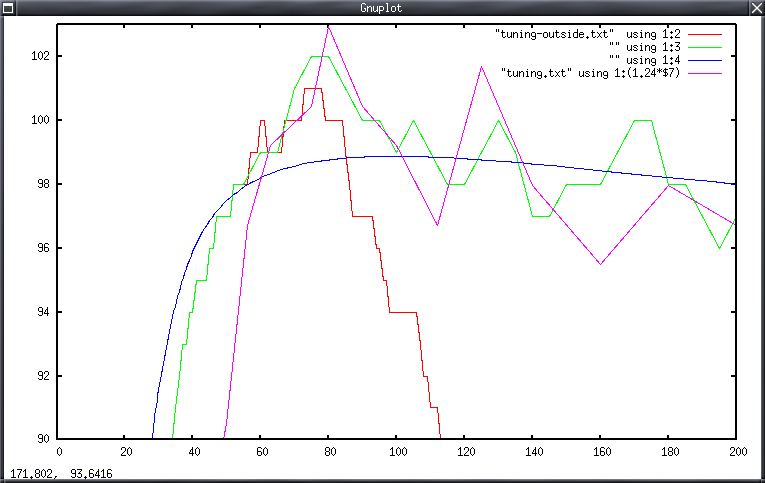Click x-axis label 200

738,452
